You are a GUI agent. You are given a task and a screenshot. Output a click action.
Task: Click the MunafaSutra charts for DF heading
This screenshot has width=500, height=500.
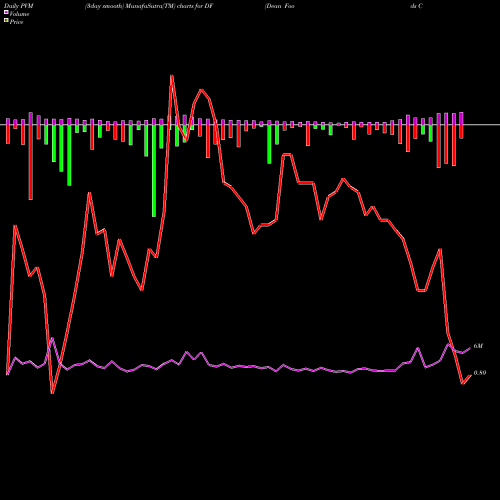tap(149, 6)
